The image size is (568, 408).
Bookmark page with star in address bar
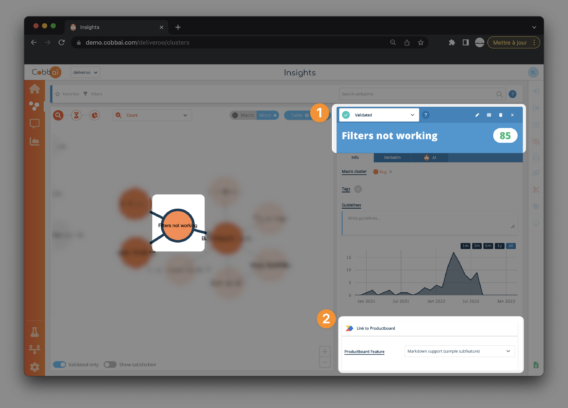tap(421, 43)
